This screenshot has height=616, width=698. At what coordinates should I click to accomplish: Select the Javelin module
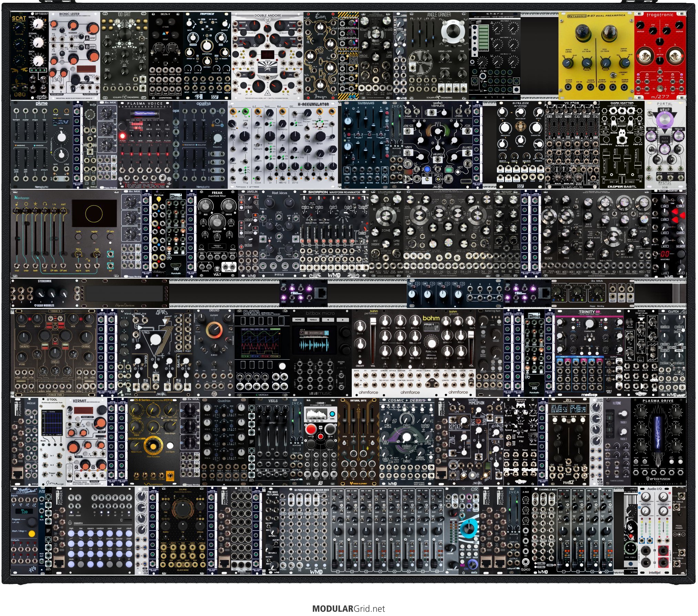(248, 234)
